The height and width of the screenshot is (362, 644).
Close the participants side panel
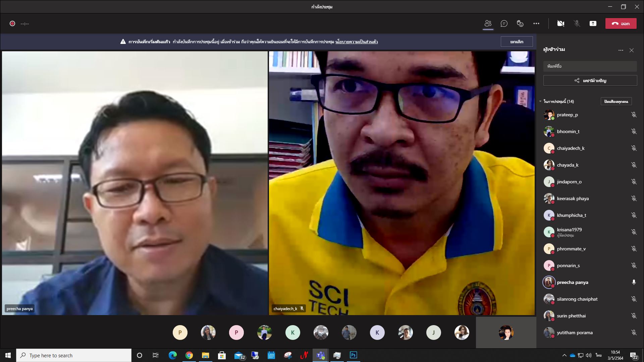pos(632,50)
